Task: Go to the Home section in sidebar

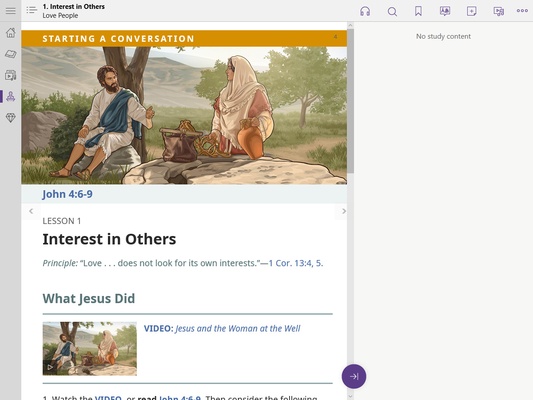Action: point(11,33)
